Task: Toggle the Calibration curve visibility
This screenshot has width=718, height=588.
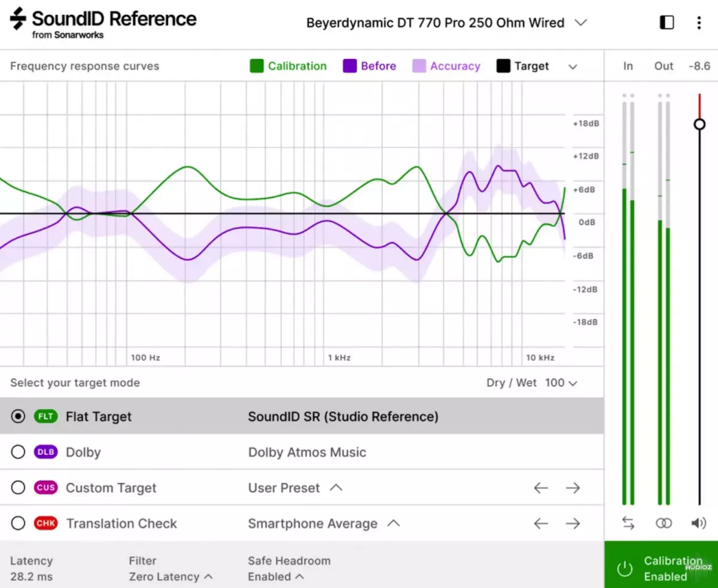Action: pyautogui.click(x=288, y=66)
